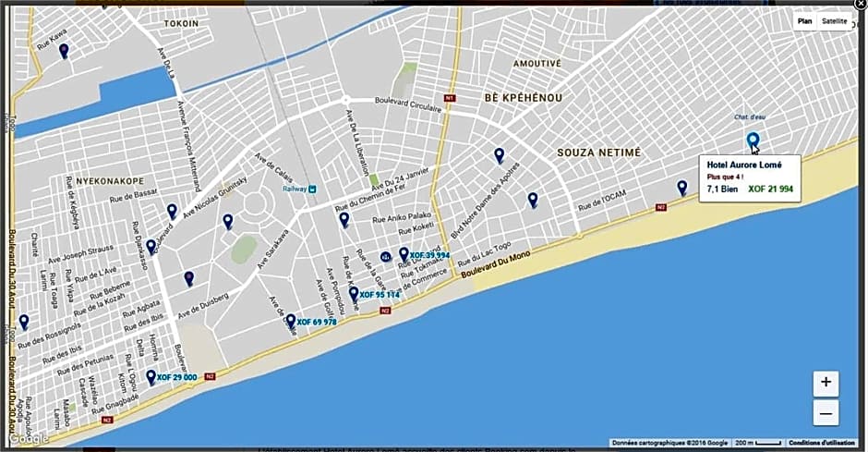
Task: Switch to Plan map view
Action: [x=804, y=20]
